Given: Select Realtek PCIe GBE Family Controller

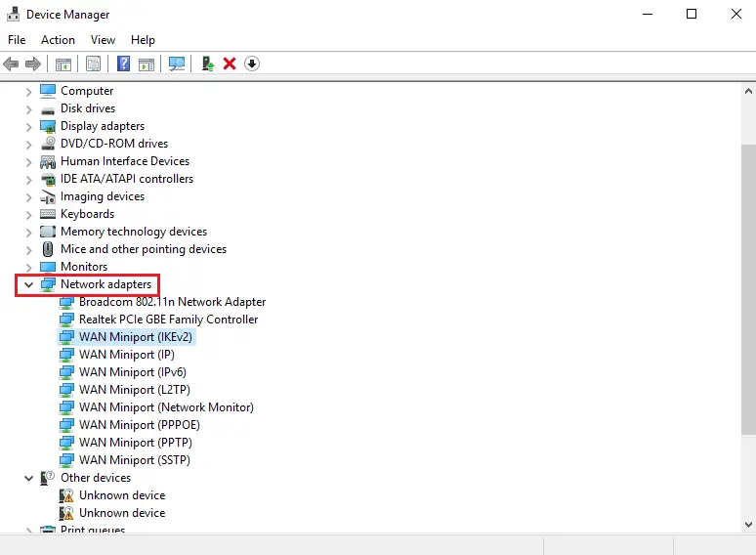Looking at the screenshot, I should click(x=168, y=320).
